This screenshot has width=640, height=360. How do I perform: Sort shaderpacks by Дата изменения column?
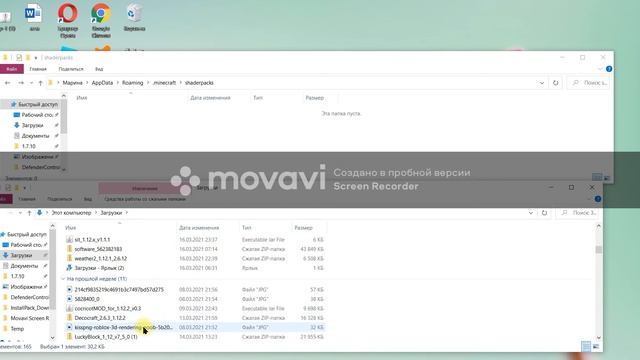click(210, 98)
